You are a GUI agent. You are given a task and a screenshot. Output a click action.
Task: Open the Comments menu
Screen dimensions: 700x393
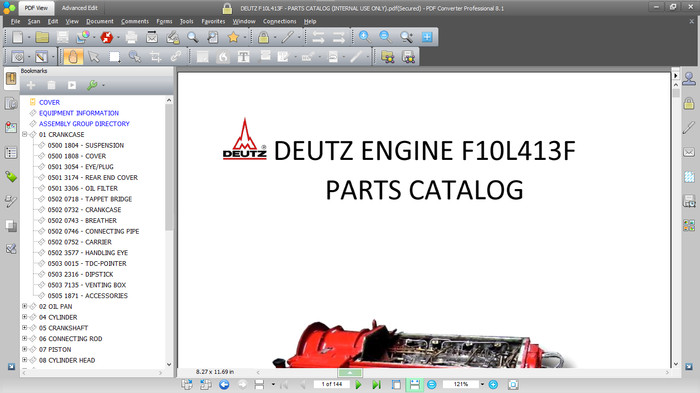click(135, 21)
